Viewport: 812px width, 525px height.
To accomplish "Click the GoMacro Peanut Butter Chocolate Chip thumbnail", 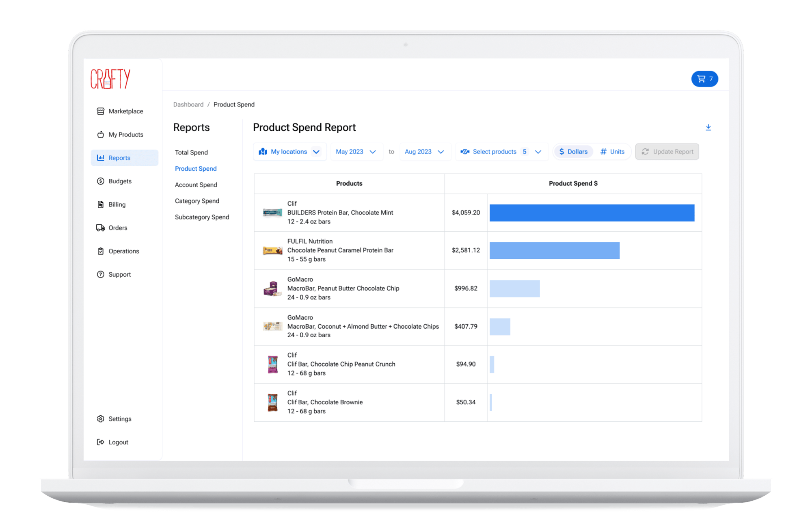I will point(272,289).
